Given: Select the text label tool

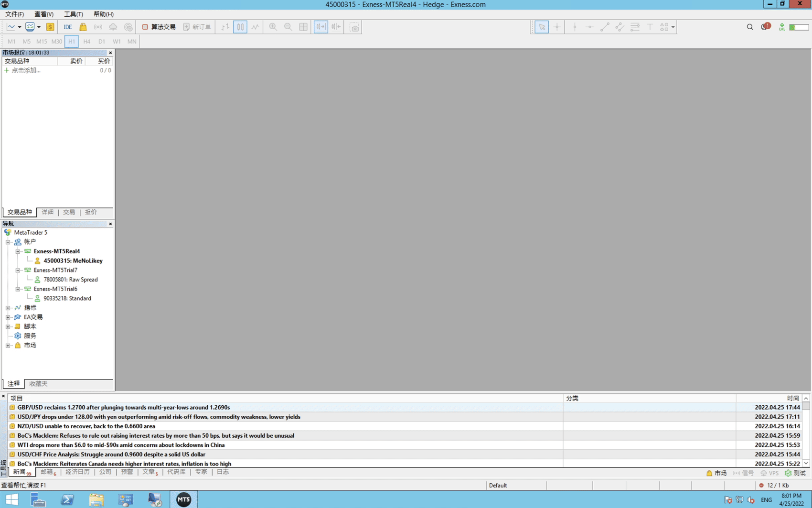Looking at the screenshot, I should (650, 27).
